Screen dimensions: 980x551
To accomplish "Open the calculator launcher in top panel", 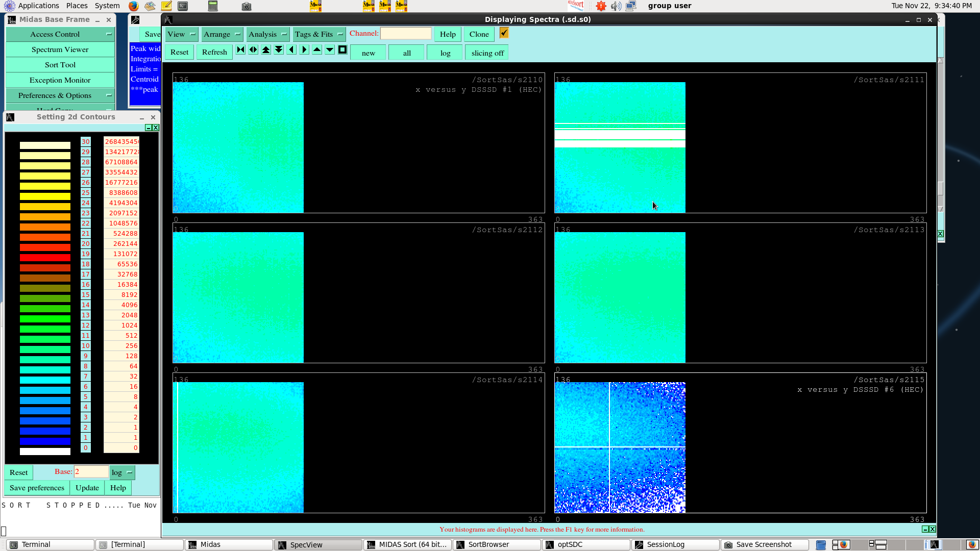I will coord(213,6).
